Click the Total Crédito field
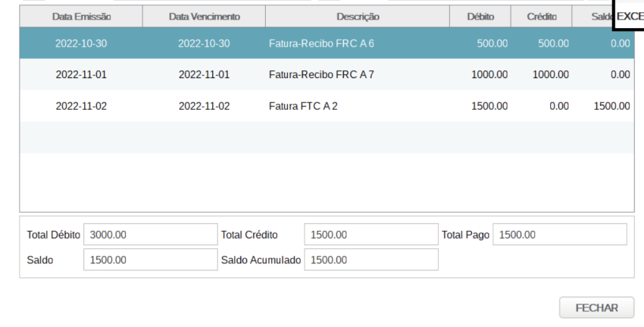644x327 pixels. [370, 235]
